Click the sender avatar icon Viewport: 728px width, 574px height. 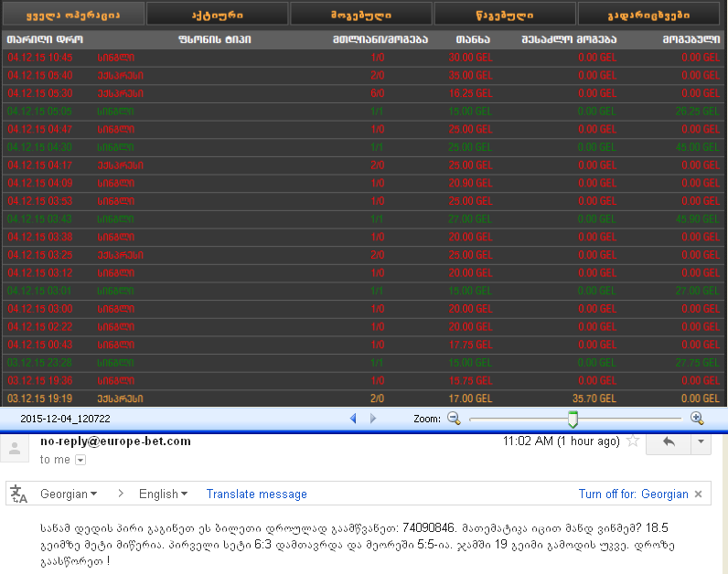(x=15, y=449)
